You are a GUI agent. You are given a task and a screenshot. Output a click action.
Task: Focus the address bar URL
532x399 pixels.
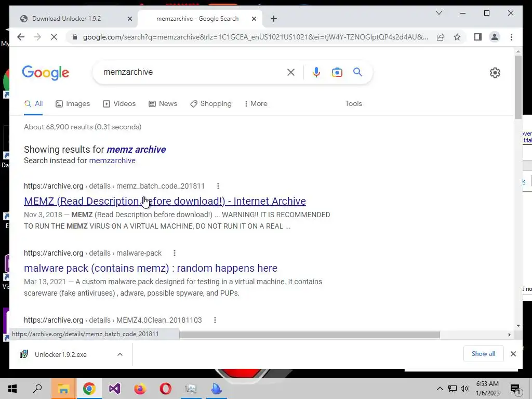(x=255, y=37)
